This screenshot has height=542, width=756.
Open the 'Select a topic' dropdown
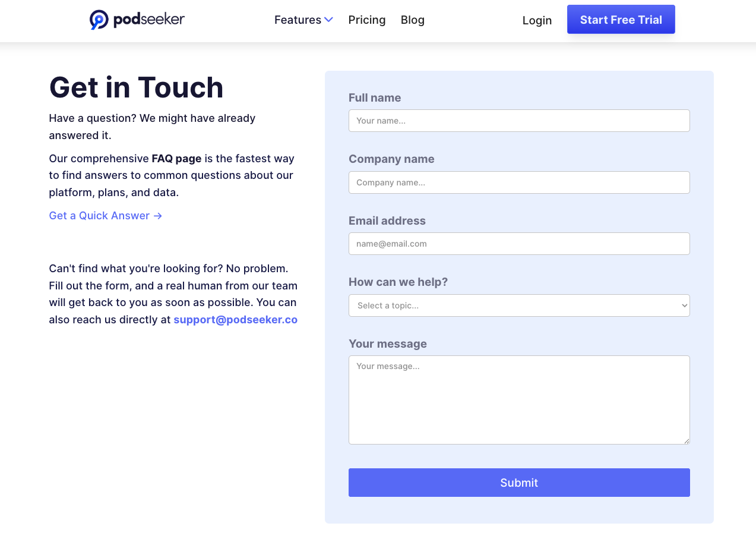[x=518, y=305]
